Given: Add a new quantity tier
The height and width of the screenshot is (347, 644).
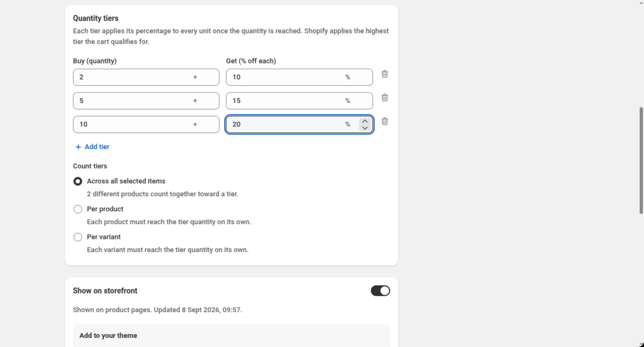Looking at the screenshot, I should coord(92,147).
